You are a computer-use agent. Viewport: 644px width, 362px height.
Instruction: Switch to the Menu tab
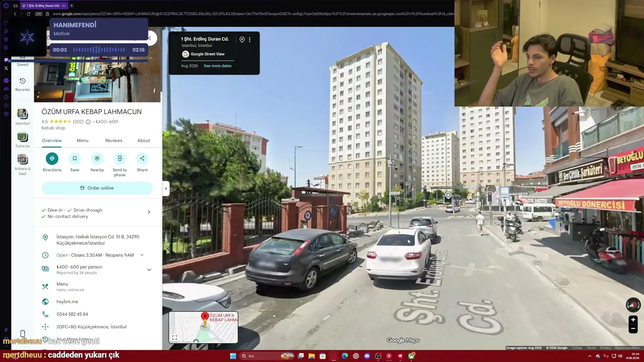(x=83, y=141)
